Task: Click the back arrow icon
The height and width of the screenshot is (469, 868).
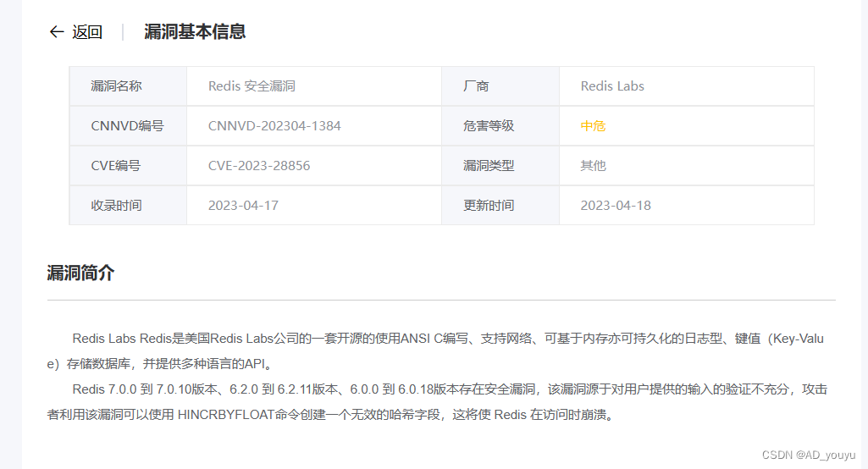Action: pos(57,32)
